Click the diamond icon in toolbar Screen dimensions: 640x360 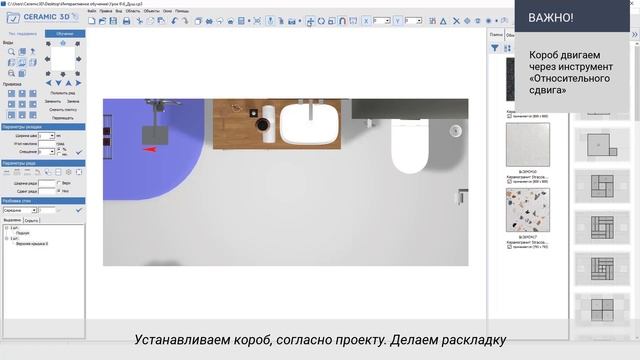click(467, 21)
